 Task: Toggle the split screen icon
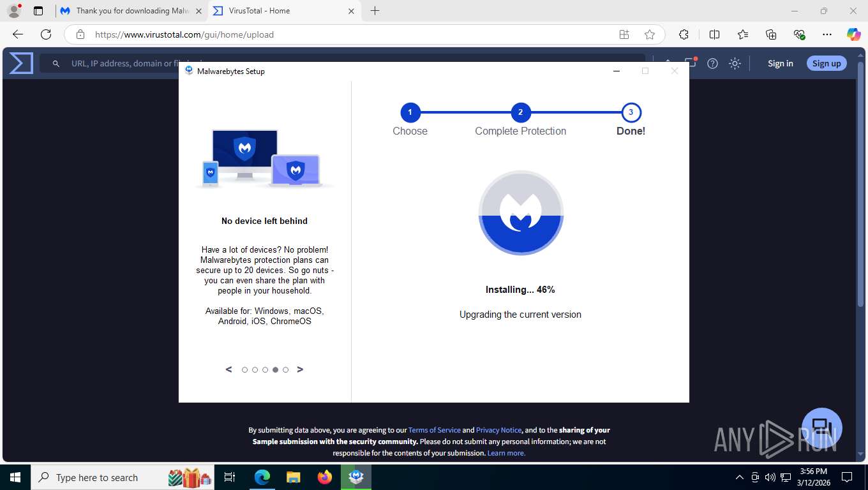pyautogui.click(x=715, y=34)
